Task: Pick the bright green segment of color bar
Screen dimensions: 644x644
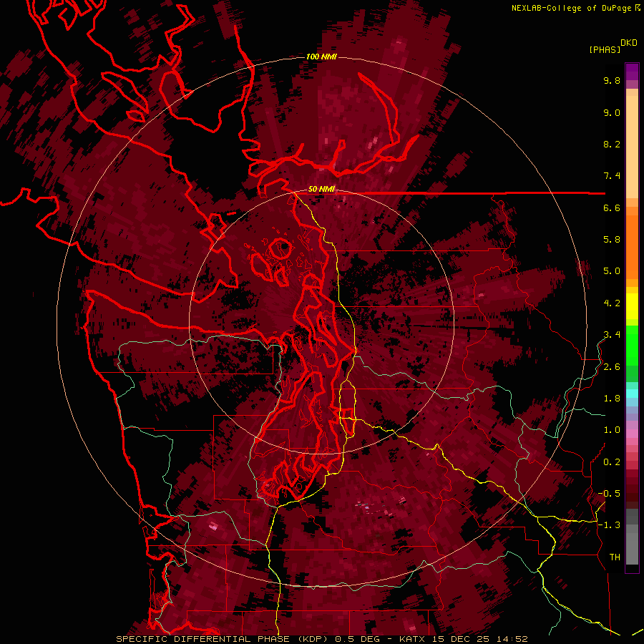Action: pos(632,345)
